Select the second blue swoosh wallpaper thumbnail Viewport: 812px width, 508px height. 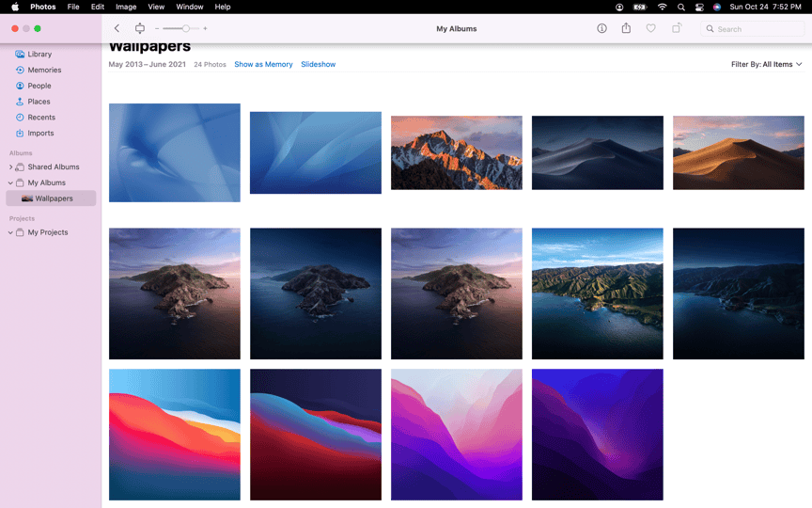click(x=316, y=152)
